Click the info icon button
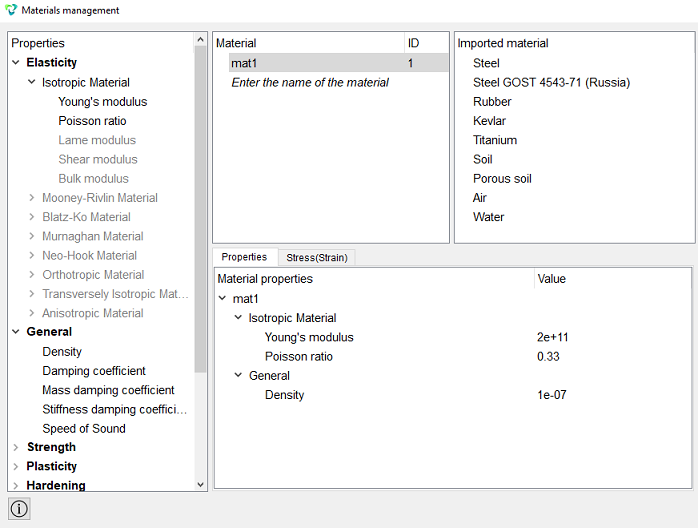Image resolution: width=698 pixels, height=528 pixels. point(19,508)
